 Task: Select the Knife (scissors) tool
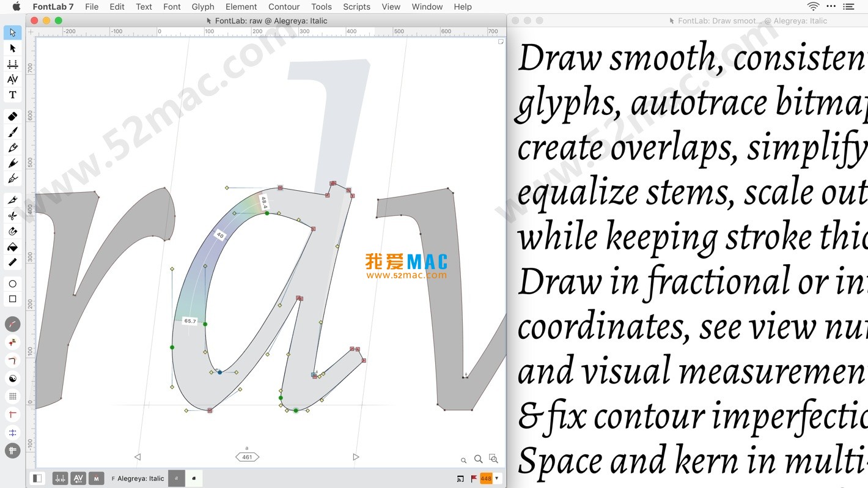click(x=12, y=215)
